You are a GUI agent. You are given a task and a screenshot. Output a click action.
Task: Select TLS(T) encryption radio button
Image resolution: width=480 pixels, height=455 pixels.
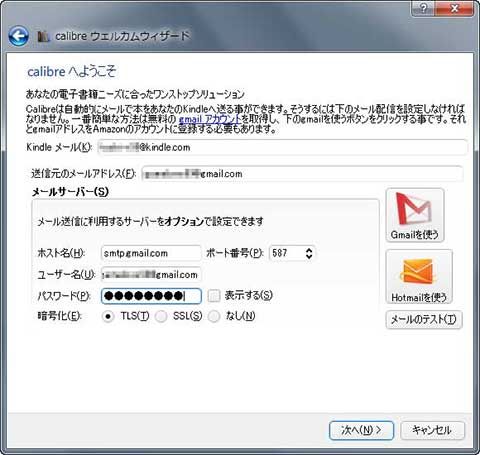pyautogui.click(x=108, y=316)
